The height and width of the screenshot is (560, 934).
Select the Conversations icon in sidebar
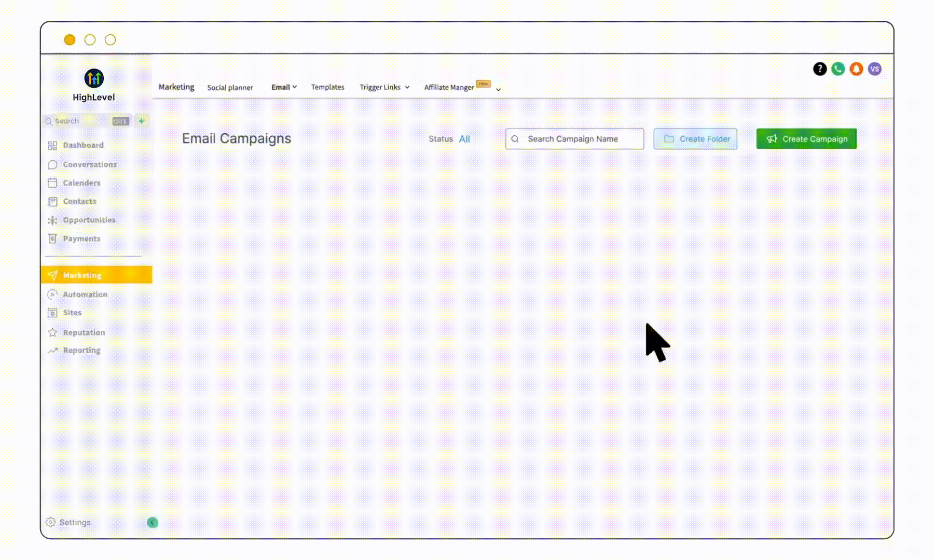point(52,164)
